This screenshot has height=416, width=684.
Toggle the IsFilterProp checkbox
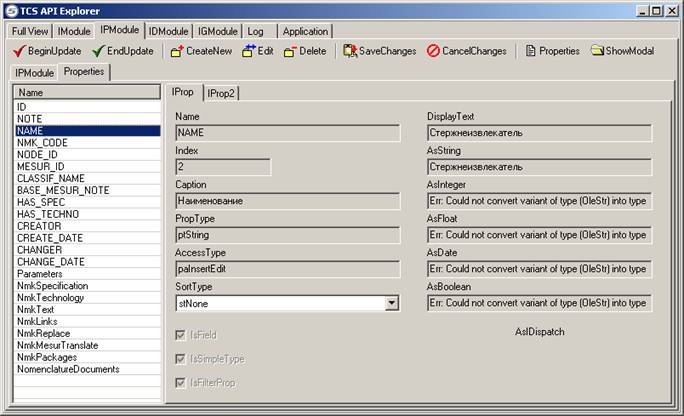180,383
